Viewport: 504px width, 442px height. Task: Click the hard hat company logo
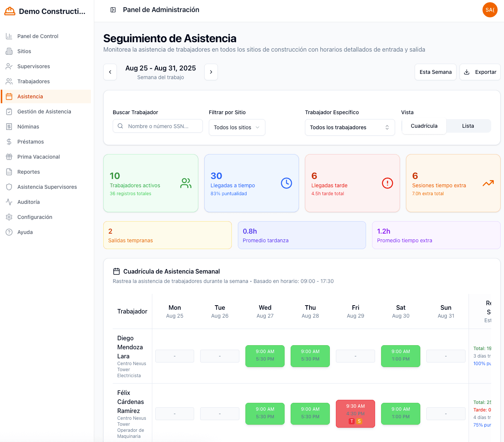[x=9, y=11]
